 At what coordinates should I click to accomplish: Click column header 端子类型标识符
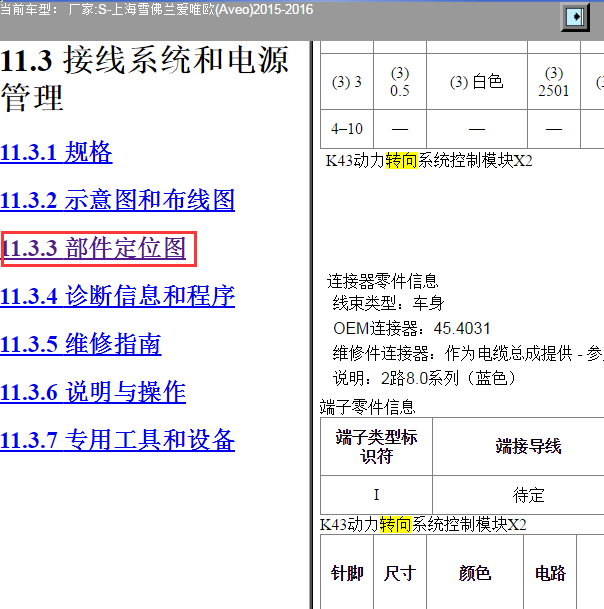376,446
